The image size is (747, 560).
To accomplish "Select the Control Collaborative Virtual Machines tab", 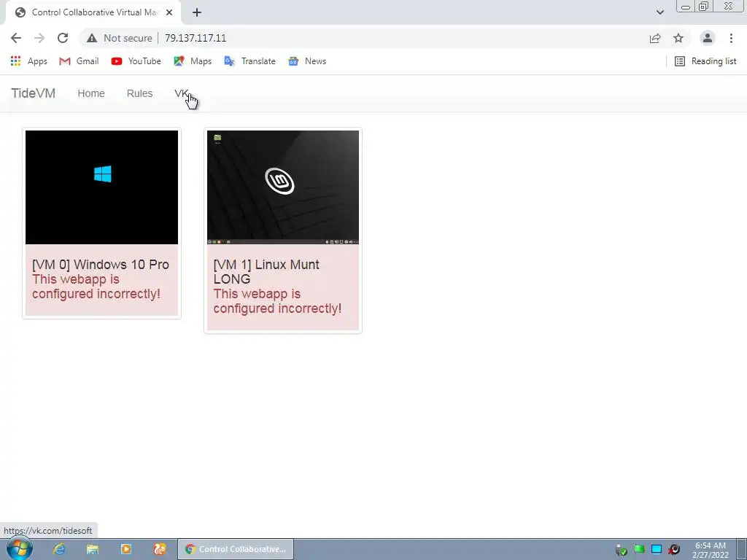I will (x=93, y=12).
